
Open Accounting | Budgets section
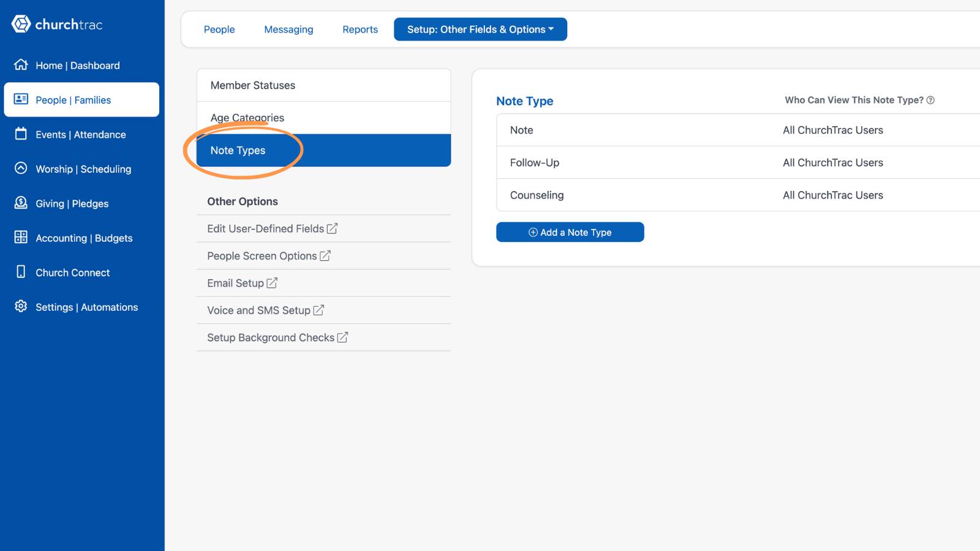81,238
